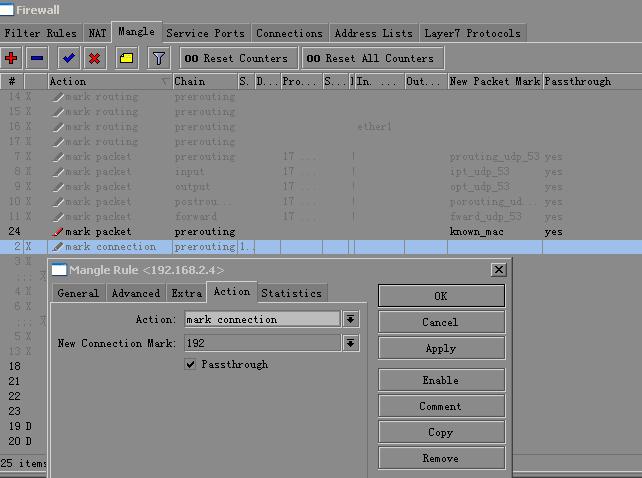Click Apply button
This screenshot has height=478, width=642.
tap(441, 348)
